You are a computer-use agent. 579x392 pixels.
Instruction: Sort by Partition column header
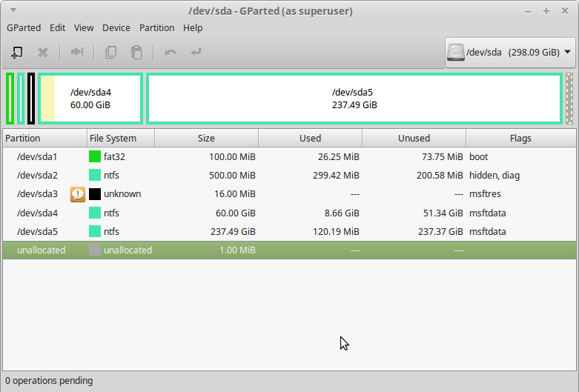tap(44, 138)
